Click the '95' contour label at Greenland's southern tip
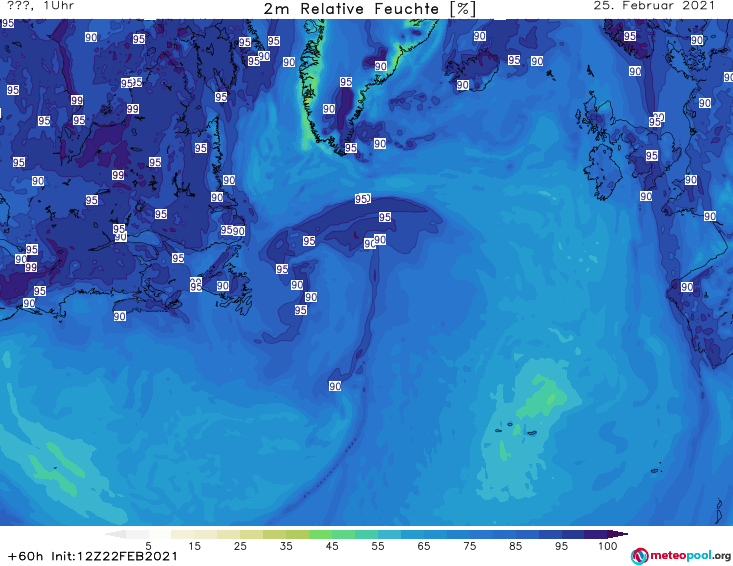The width and height of the screenshot is (733, 566). 351,148
